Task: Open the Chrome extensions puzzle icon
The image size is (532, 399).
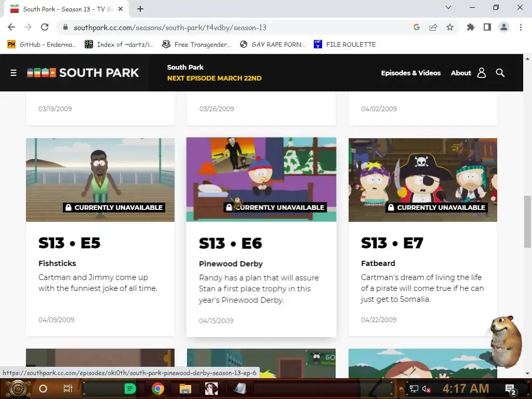Action: (471, 27)
